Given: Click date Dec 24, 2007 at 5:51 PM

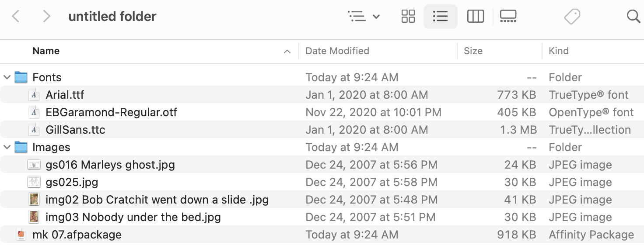Looking at the screenshot, I should pyautogui.click(x=370, y=217).
